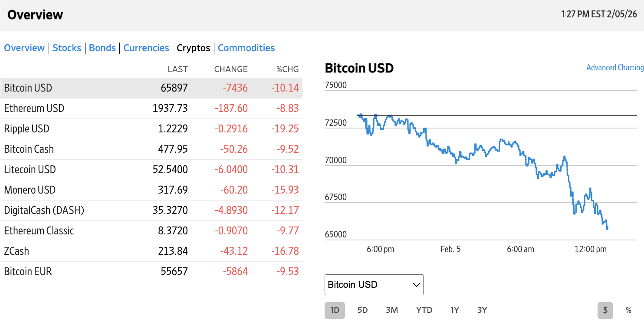Switch chart to 3M range
644x329 pixels.
pyautogui.click(x=392, y=310)
